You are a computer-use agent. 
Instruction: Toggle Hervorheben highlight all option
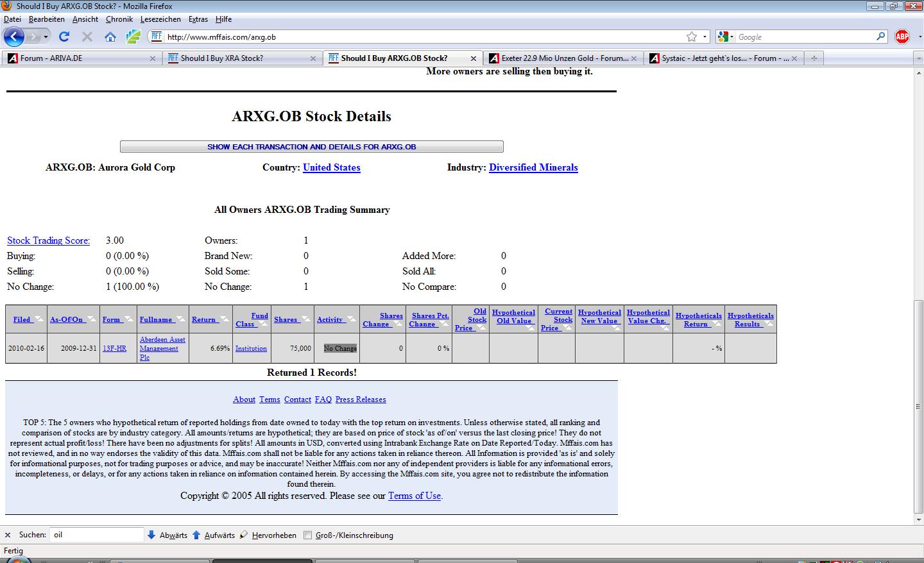[x=268, y=535]
